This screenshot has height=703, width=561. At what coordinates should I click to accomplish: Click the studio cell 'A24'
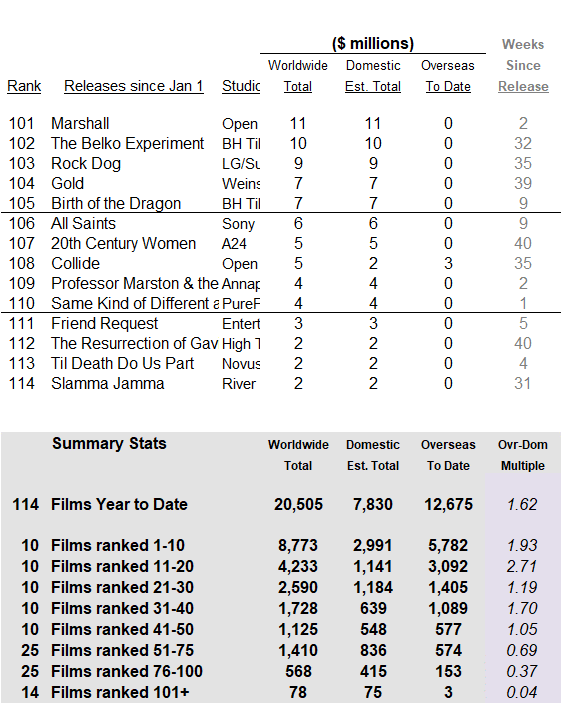tap(234, 243)
